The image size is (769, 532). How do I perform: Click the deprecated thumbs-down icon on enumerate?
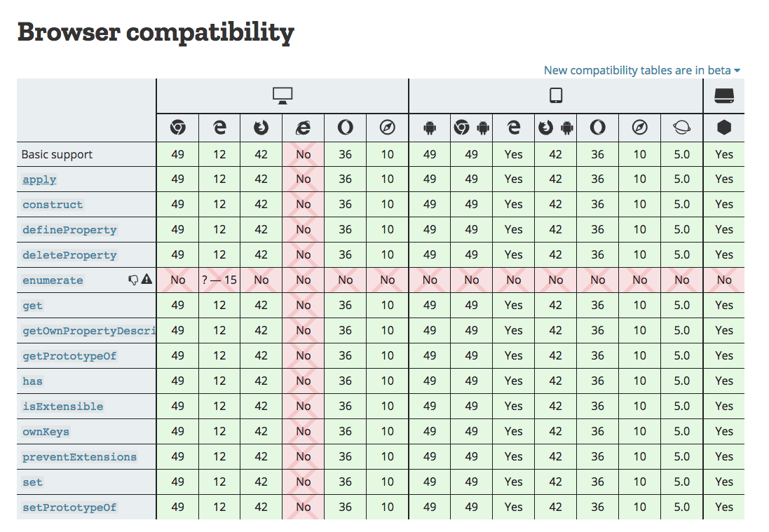point(133,280)
